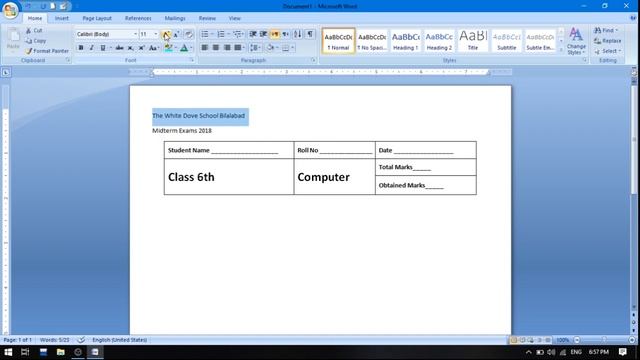Viewport: 640px width, 360px height.
Task: Click the Windows Start button
Action: coord(8,352)
